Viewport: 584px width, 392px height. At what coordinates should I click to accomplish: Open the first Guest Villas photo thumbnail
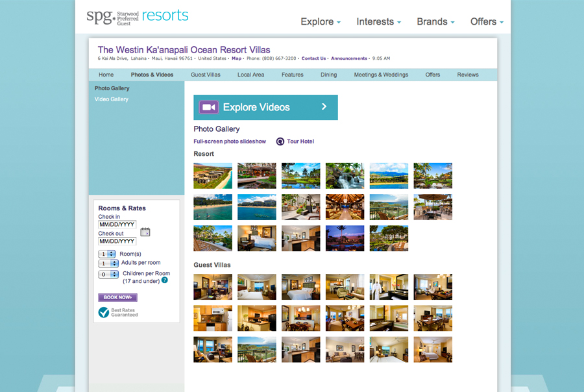(213, 287)
